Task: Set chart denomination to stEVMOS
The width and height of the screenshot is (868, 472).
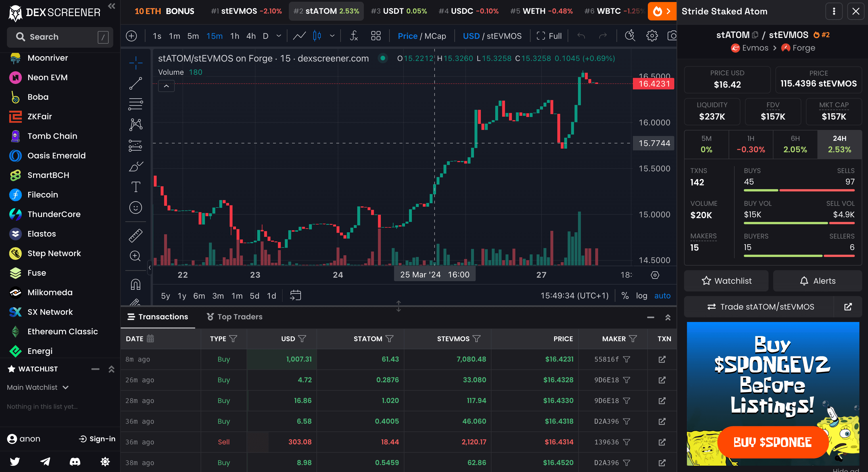Action: (x=504, y=36)
